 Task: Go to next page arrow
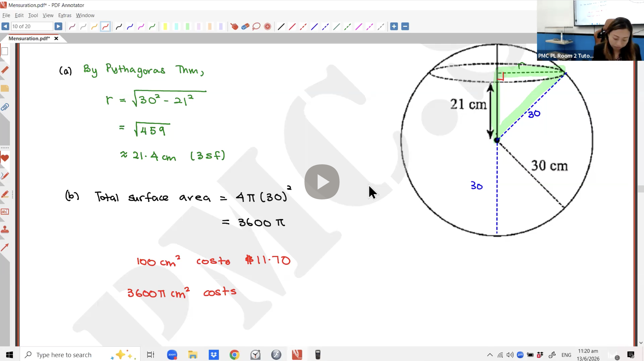click(58, 26)
